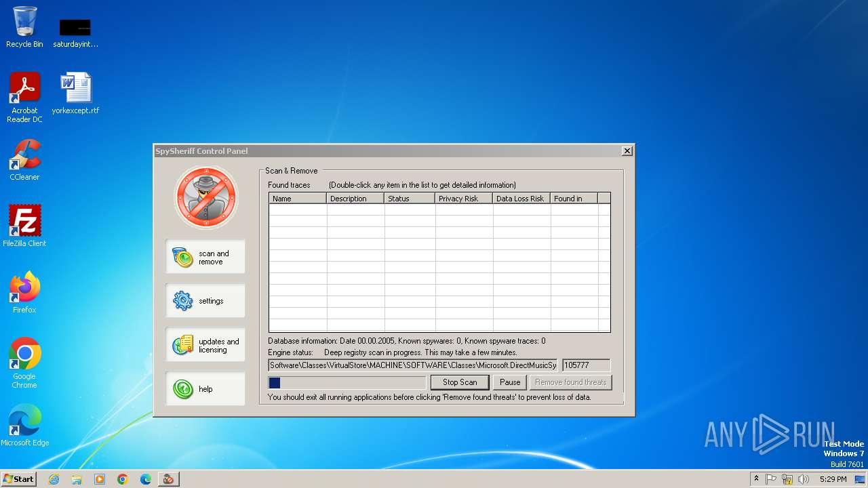Open File Explorer from the taskbar
Screen dimensions: 868x488
coord(77,479)
